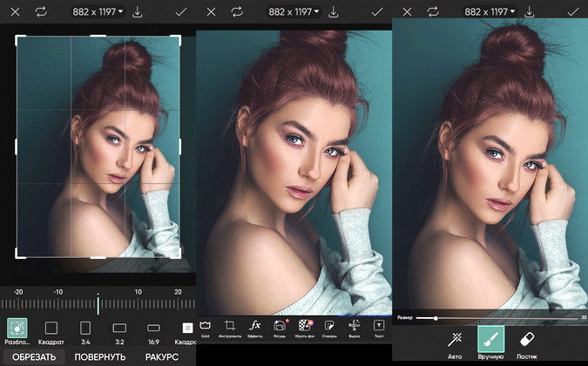This screenshot has width=588, height=366.
Task: Open the 882 x 1197 size dropdown on crop screen
Action: 98,12
